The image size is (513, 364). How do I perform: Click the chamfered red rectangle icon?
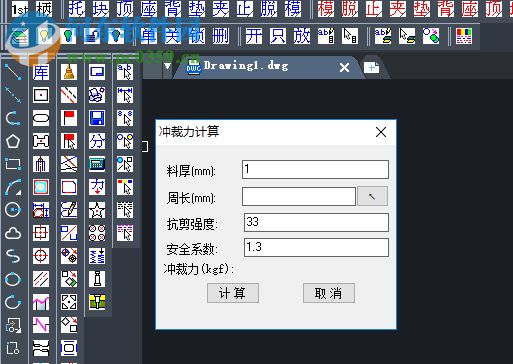pyautogui.click(x=69, y=187)
